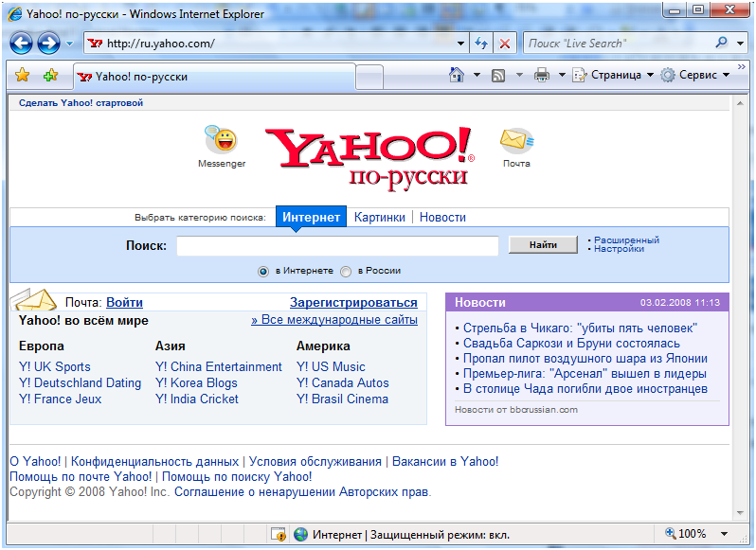
Task: Open Y! Brasil Cinema link
Action: tap(342, 399)
